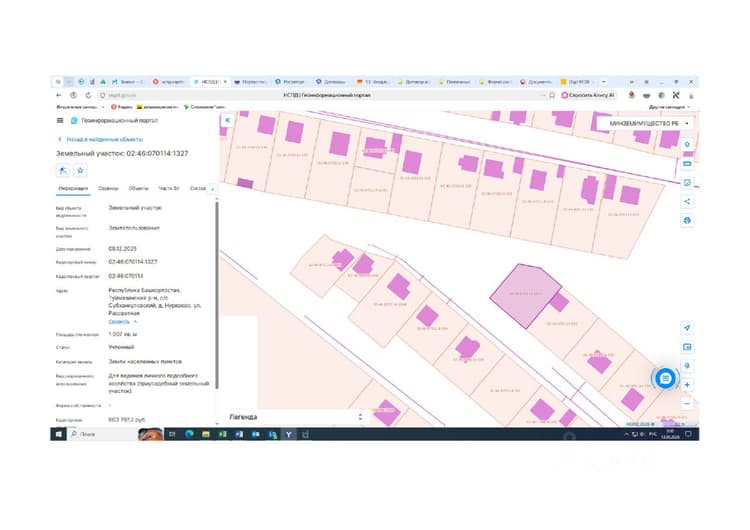
Task: Reload the page with refresh icon
Action: coord(88,95)
